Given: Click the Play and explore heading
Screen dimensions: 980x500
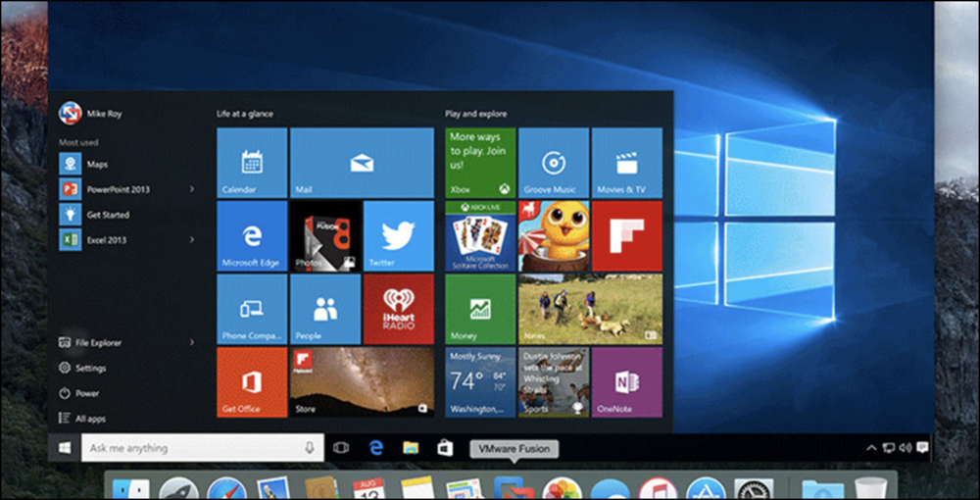Looking at the screenshot, I should pyautogui.click(x=475, y=114).
